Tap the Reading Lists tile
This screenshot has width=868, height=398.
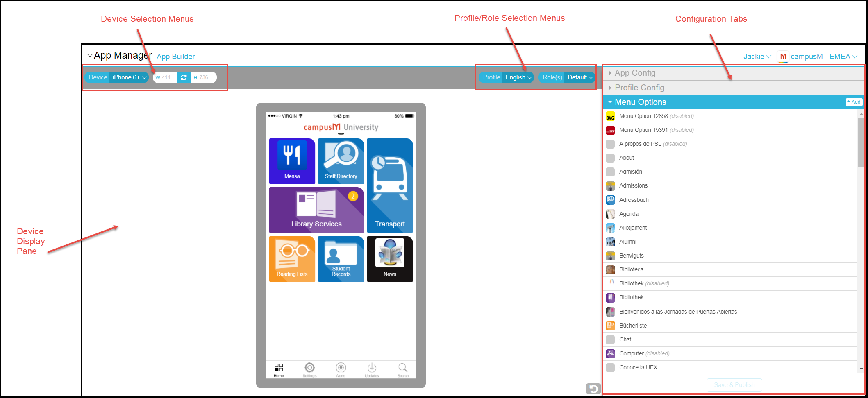[x=292, y=259]
